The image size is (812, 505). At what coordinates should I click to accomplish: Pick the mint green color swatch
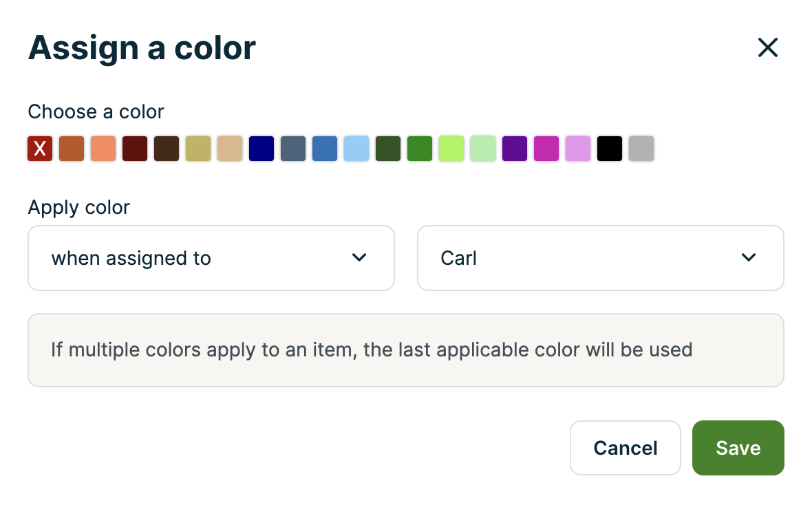click(482, 148)
